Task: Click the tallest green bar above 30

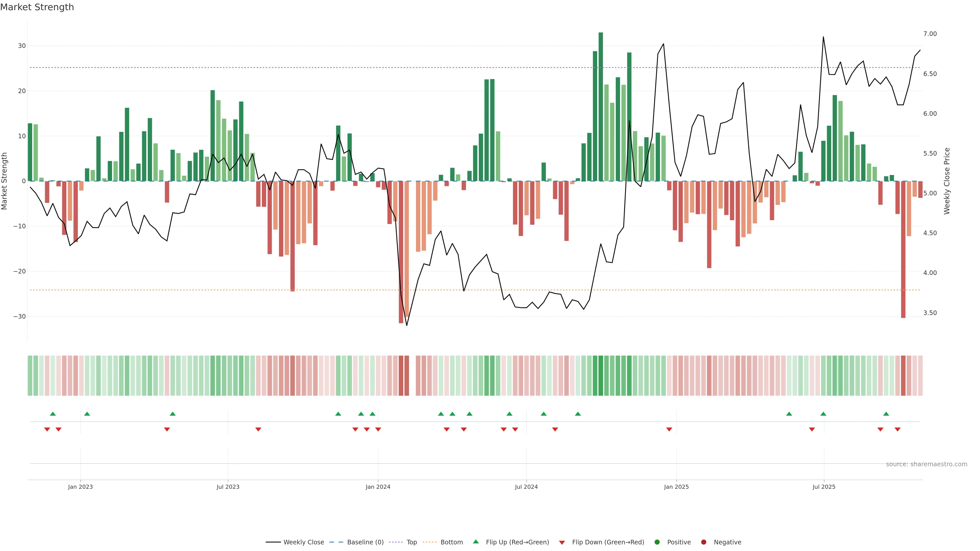Action: tap(601, 106)
